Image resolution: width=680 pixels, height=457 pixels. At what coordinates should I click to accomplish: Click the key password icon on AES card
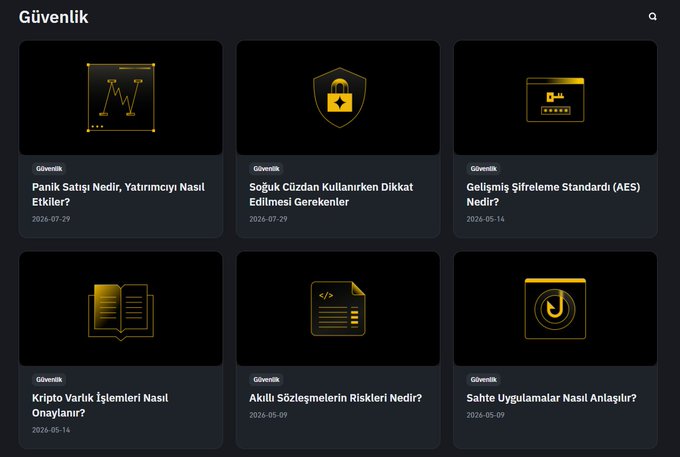click(555, 100)
